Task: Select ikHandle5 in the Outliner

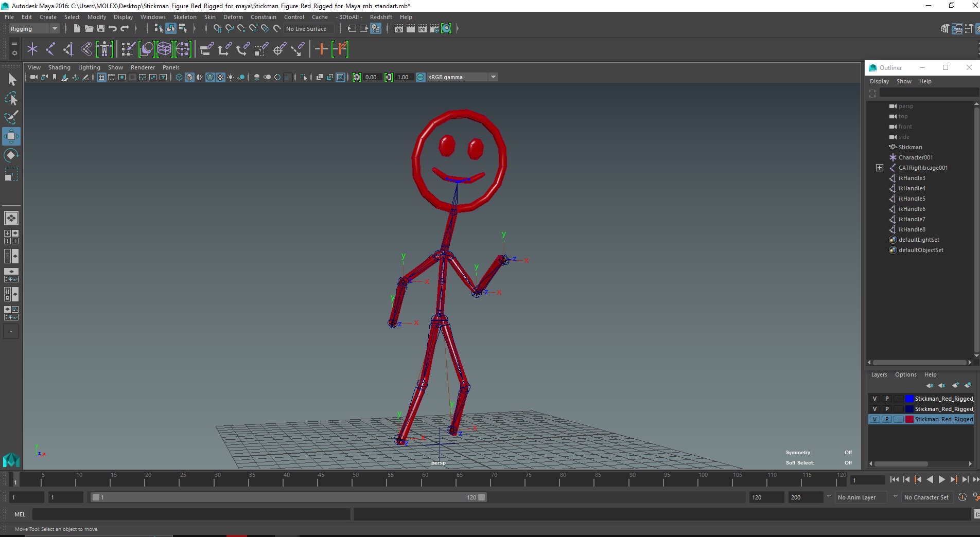Action: point(912,199)
